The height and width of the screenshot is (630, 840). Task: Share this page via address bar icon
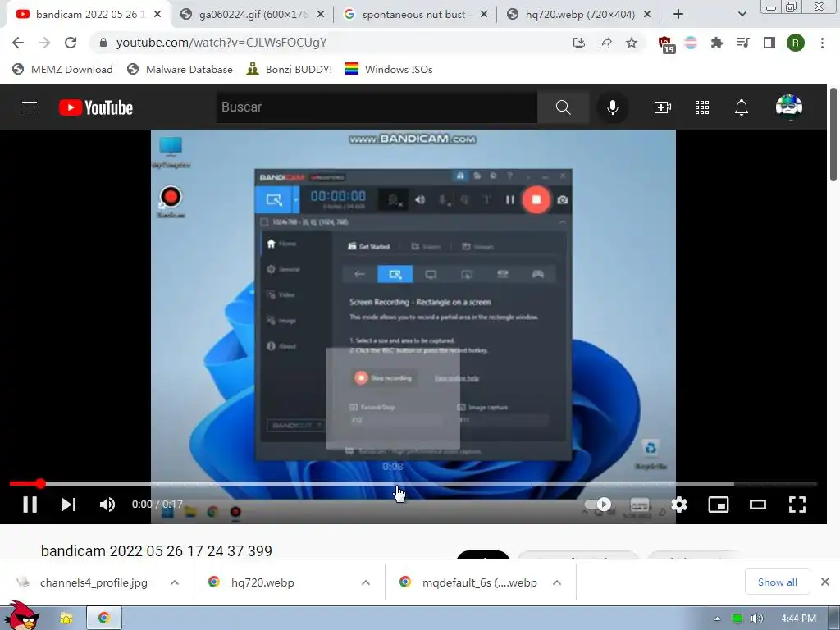pos(605,43)
